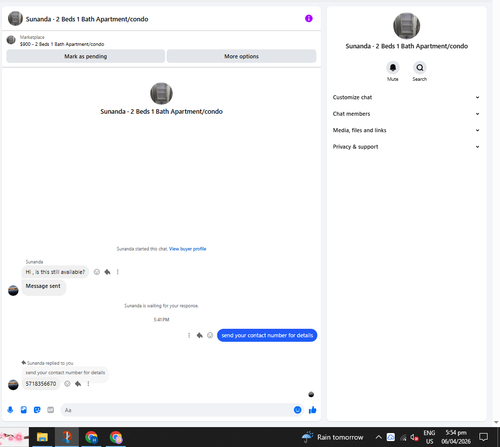This screenshot has height=447, width=500.
Task: Show hidden system tray icons
Action: pyautogui.click(x=378, y=437)
